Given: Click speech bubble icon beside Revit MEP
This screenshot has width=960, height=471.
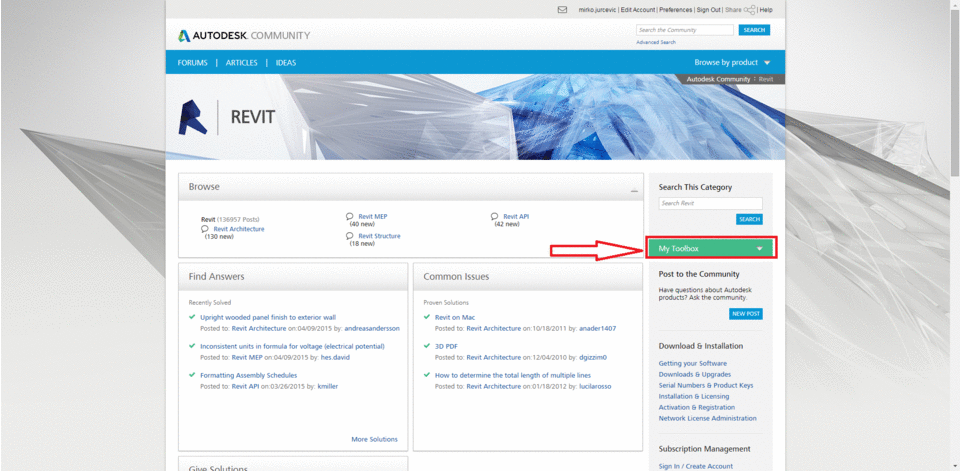Looking at the screenshot, I should [x=350, y=216].
